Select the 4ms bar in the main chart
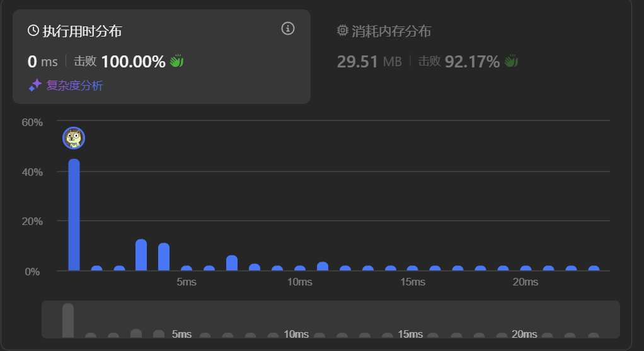The image size is (644, 351). tap(164, 256)
